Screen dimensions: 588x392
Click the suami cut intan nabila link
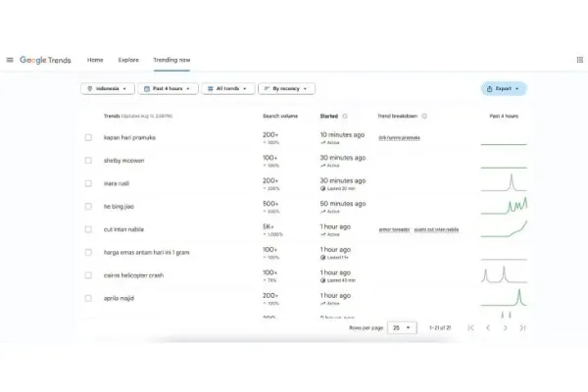[x=436, y=229]
